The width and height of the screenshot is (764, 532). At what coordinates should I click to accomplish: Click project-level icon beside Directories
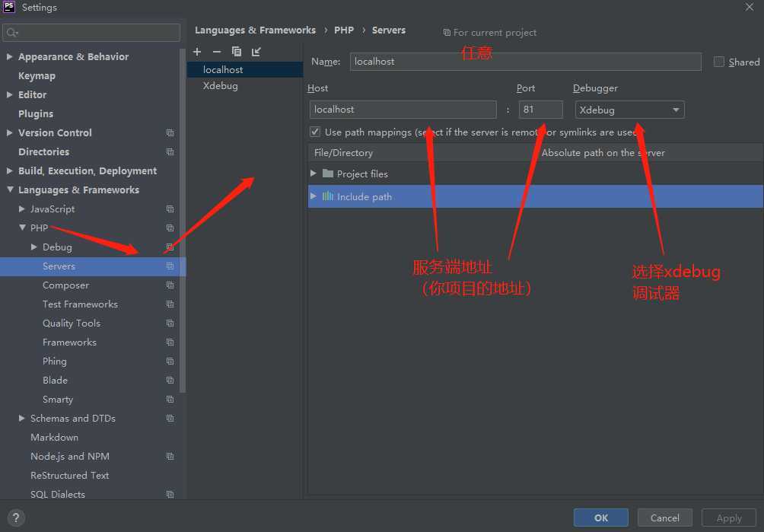point(170,152)
